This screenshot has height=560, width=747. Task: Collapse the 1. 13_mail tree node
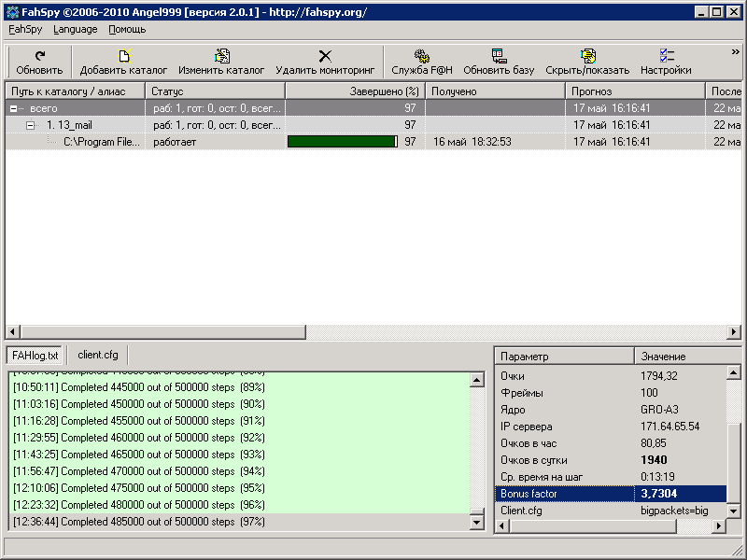[x=31, y=125]
